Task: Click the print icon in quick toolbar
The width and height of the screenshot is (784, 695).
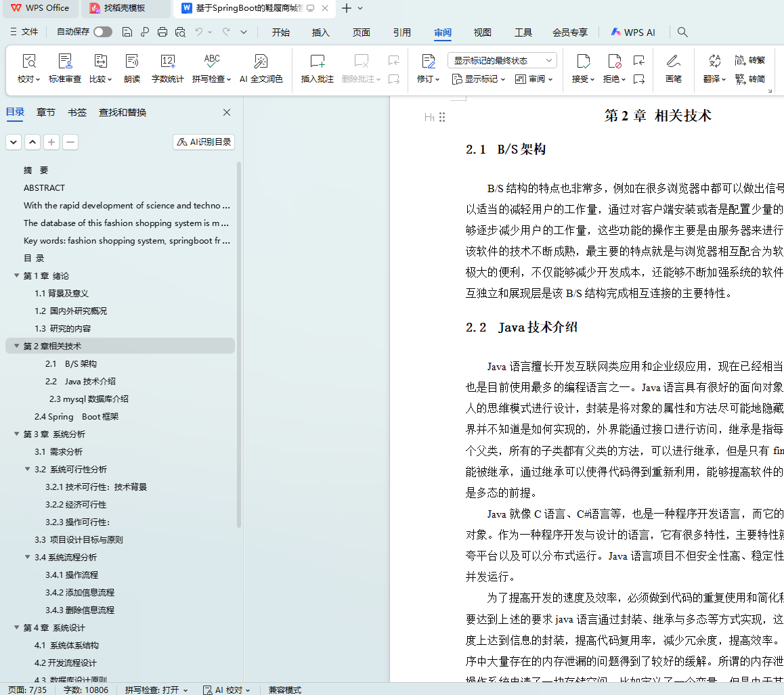Action: (x=162, y=32)
